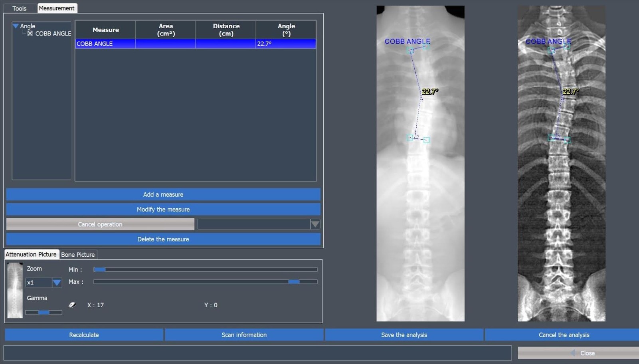Adjust the Gamma slider

coord(44,313)
